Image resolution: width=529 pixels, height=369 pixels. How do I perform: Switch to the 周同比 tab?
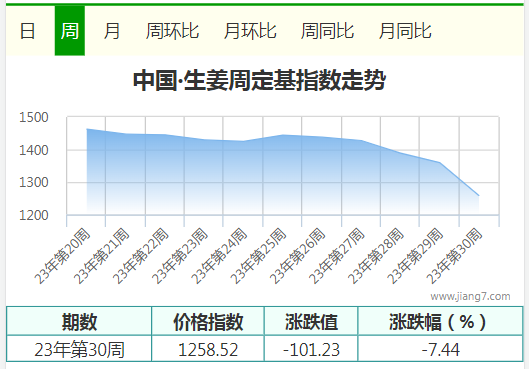click(x=327, y=31)
